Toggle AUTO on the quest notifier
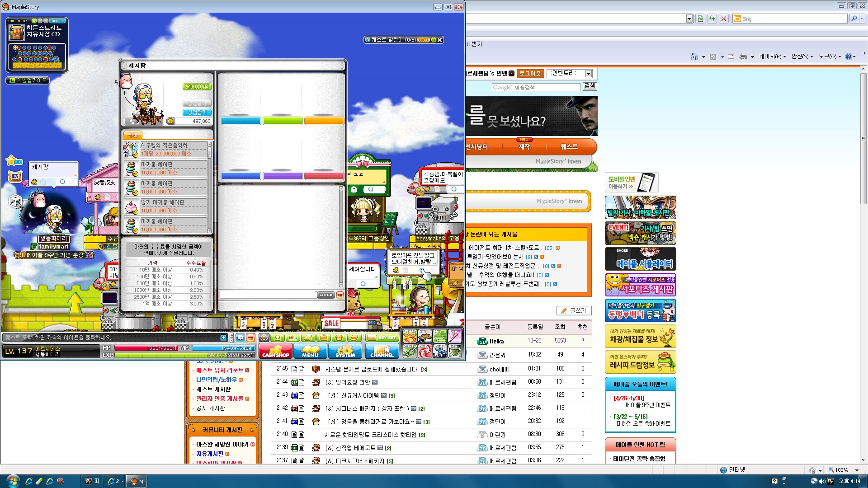Image resolution: width=868 pixels, height=488 pixels. [423, 40]
